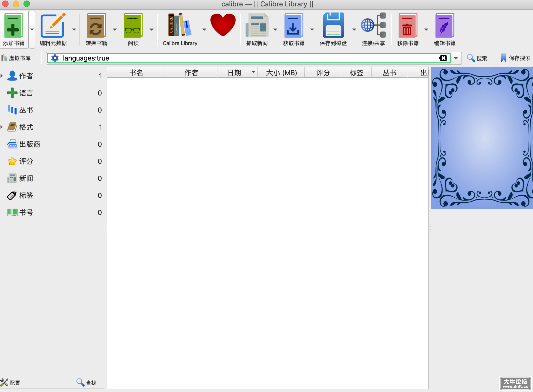Image resolution: width=533 pixels, height=392 pixels.
Task: Sort by Author (作者) column header
Action: point(191,73)
